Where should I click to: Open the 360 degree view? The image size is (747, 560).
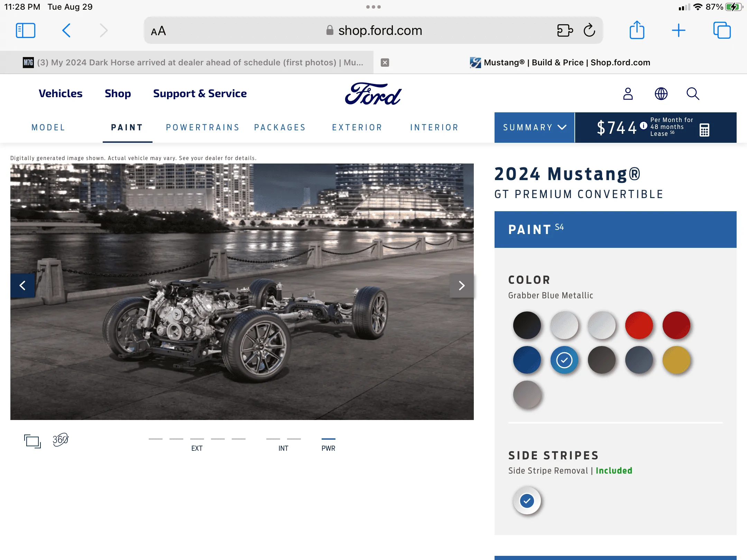pos(61,440)
